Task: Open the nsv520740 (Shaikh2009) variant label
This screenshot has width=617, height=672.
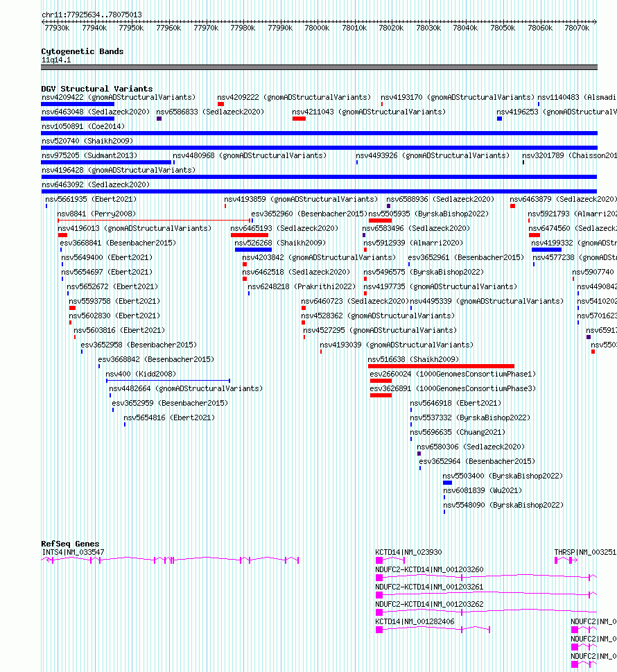Action: click(x=87, y=141)
